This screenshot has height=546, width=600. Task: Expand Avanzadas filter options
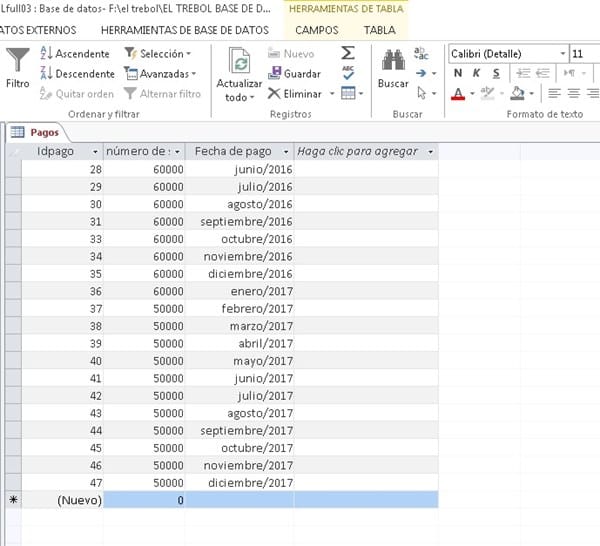(x=160, y=73)
